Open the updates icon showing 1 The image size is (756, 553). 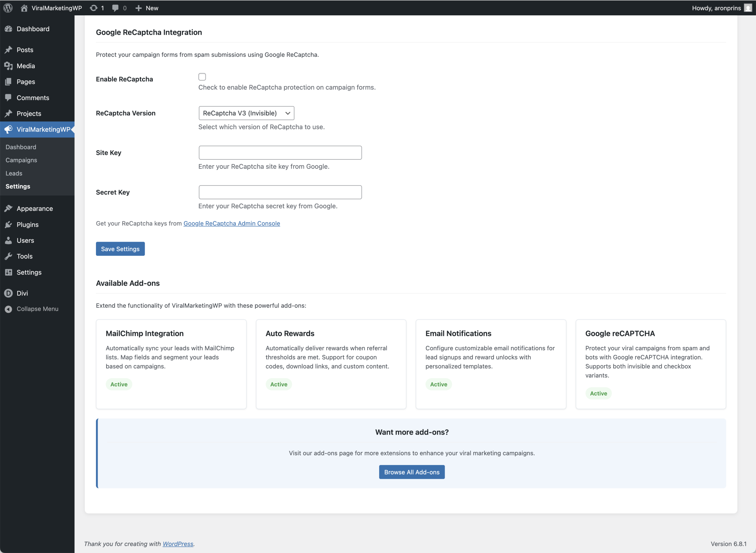(97, 8)
